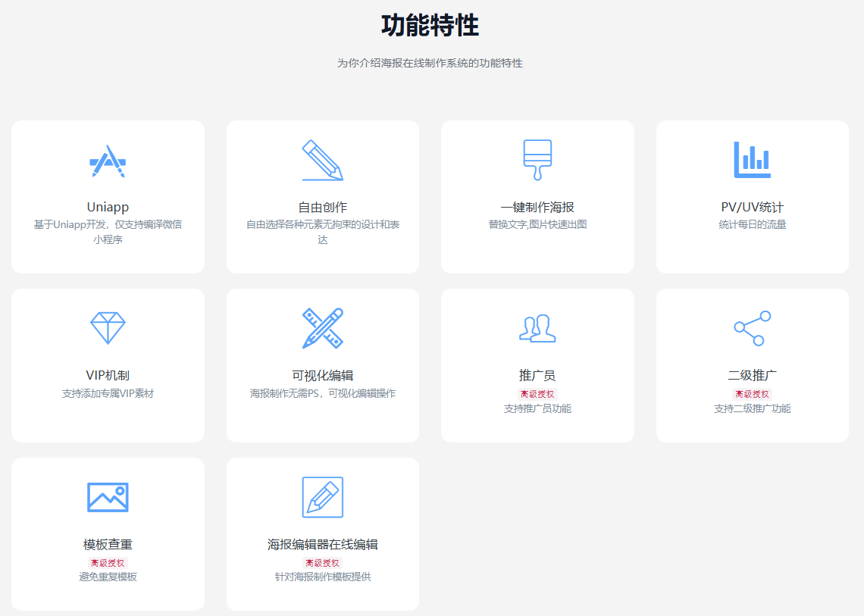Open the Uniapp feature title
864x616 pixels.
pos(108,207)
